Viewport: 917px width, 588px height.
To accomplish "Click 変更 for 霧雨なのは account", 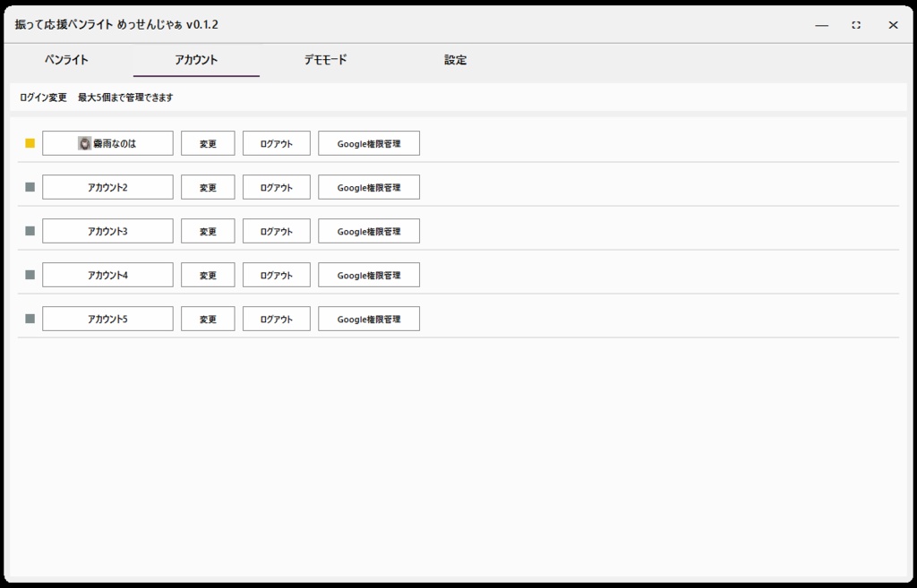I will [208, 143].
